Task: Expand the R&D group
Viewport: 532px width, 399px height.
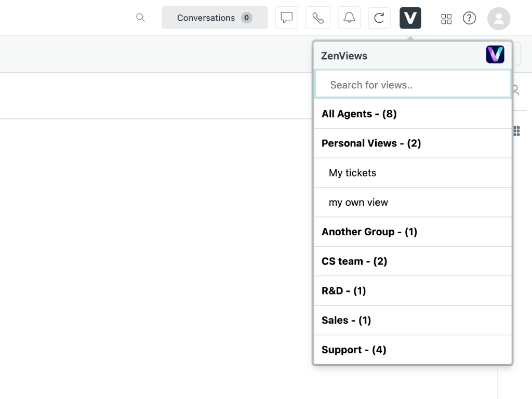Action: 413,291
